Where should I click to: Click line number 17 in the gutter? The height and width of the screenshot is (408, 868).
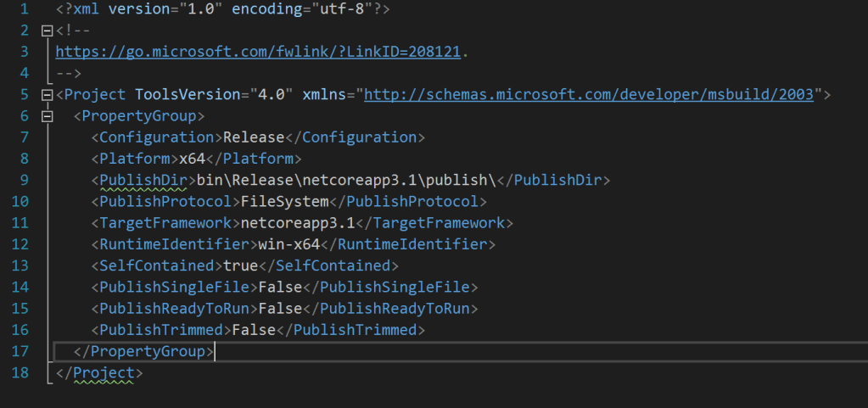pos(20,351)
